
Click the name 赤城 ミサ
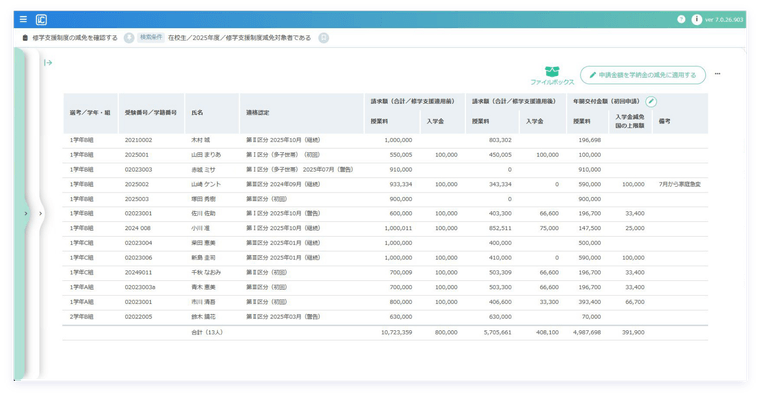(203, 170)
